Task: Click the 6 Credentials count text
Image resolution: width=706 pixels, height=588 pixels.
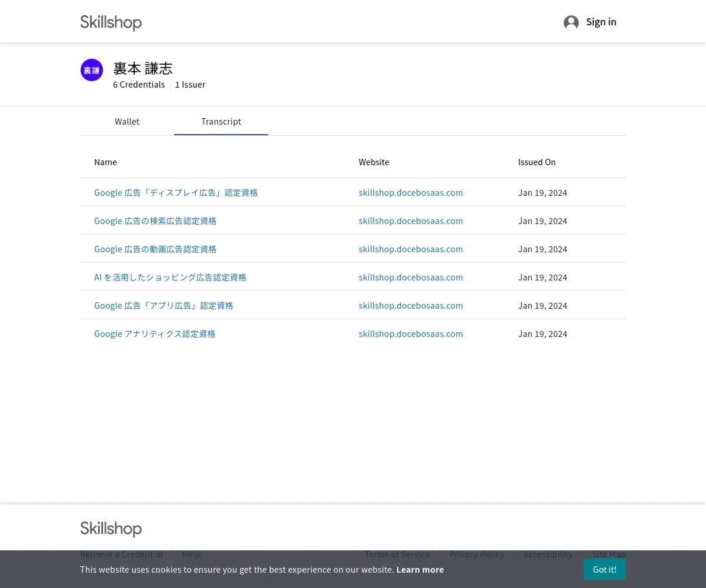Action: tap(139, 85)
